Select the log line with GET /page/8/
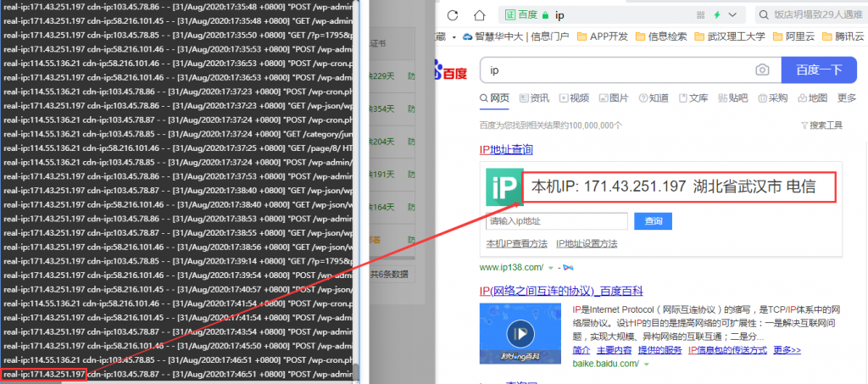 point(176,147)
